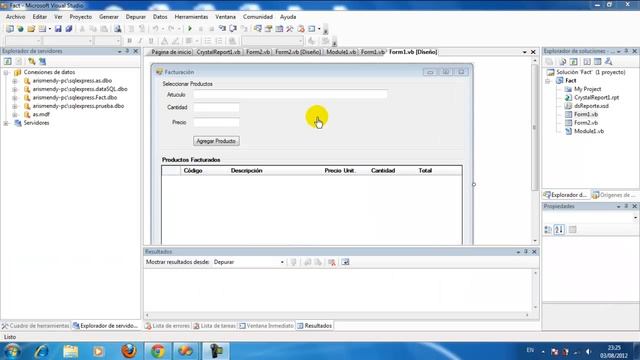Expand arismendy-pc\sqlexpress.Fact.dbo connection
Screen dimensions: 640x360
(x=15, y=98)
